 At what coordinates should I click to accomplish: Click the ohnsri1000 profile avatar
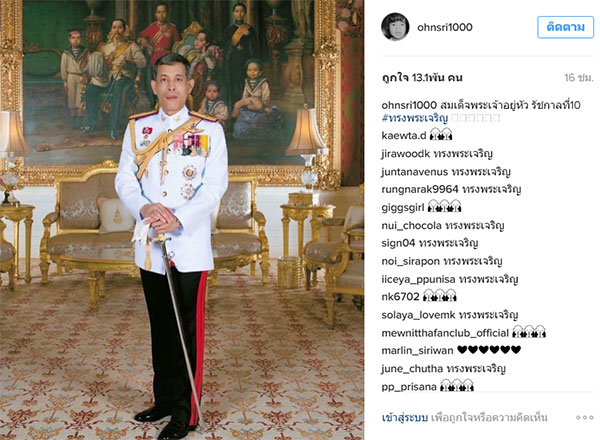(395, 27)
